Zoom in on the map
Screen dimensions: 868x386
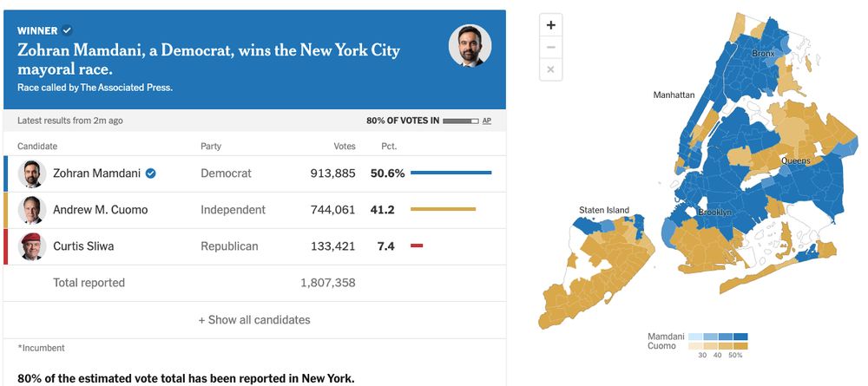point(550,25)
